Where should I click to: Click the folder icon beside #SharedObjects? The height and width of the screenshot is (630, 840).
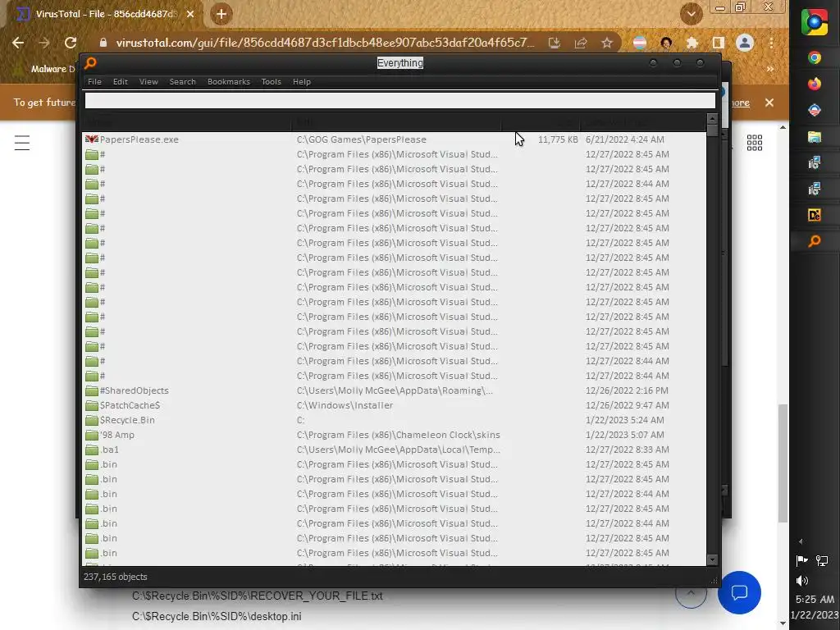(92, 390)
